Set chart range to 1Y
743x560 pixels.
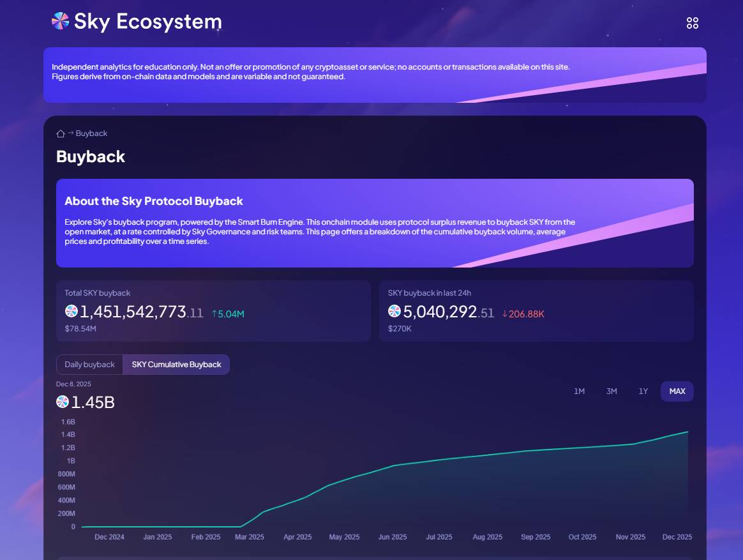point(643,391)
